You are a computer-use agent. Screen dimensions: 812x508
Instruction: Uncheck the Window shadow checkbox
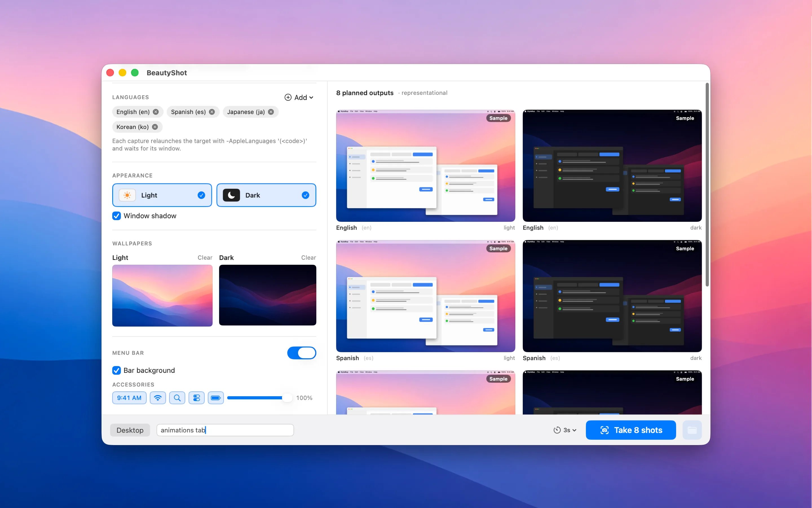coord(116,216)
